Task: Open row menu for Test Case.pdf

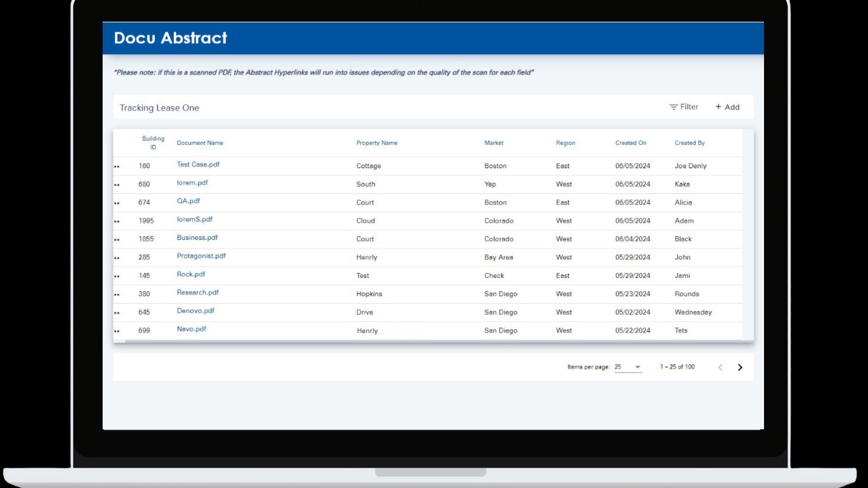Action: (117, 167)
